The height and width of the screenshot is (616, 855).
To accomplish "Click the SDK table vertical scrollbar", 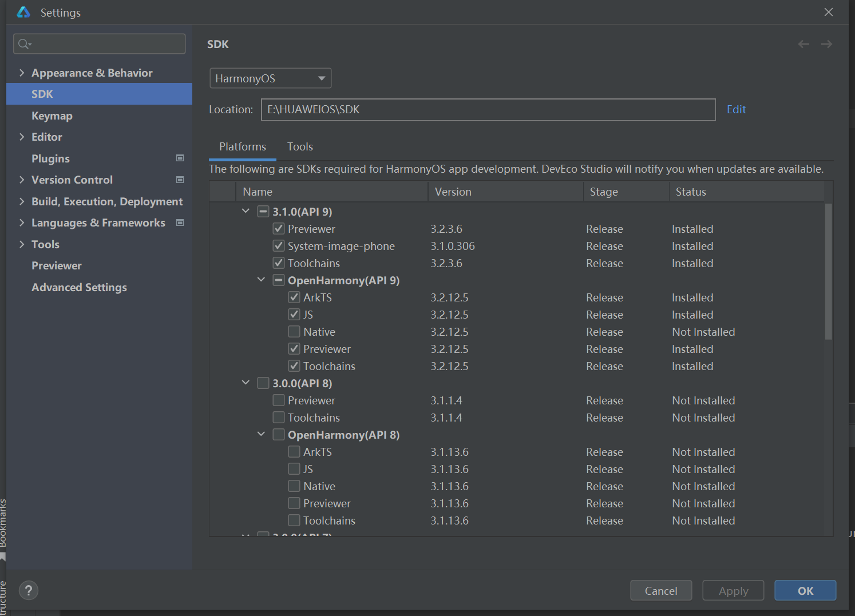I will pyautogui.click(x=828, y=271).
